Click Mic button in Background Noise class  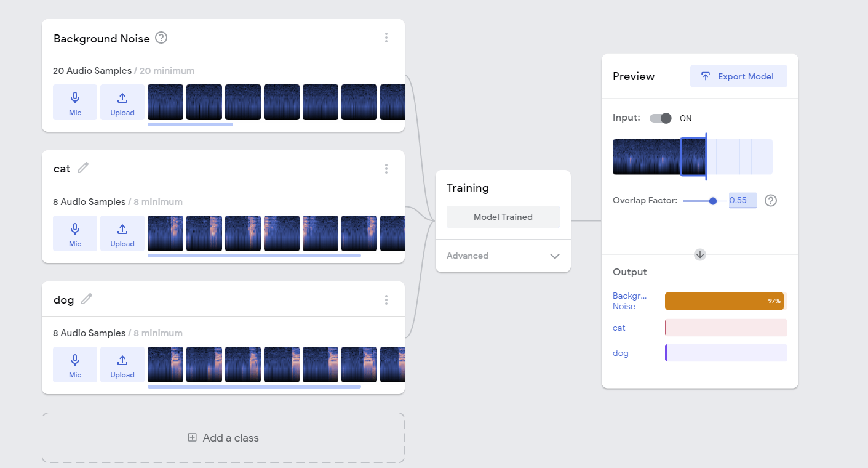[75, 102]
